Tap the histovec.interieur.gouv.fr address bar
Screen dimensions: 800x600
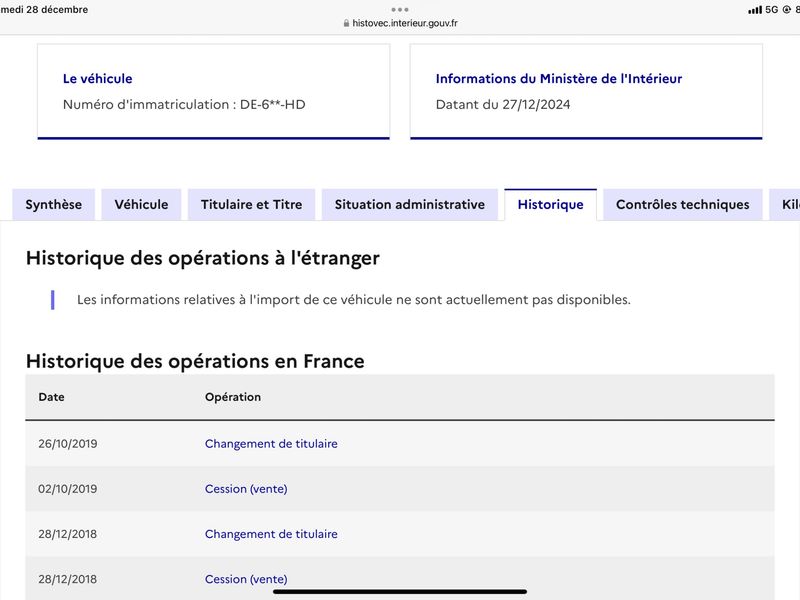400,23
